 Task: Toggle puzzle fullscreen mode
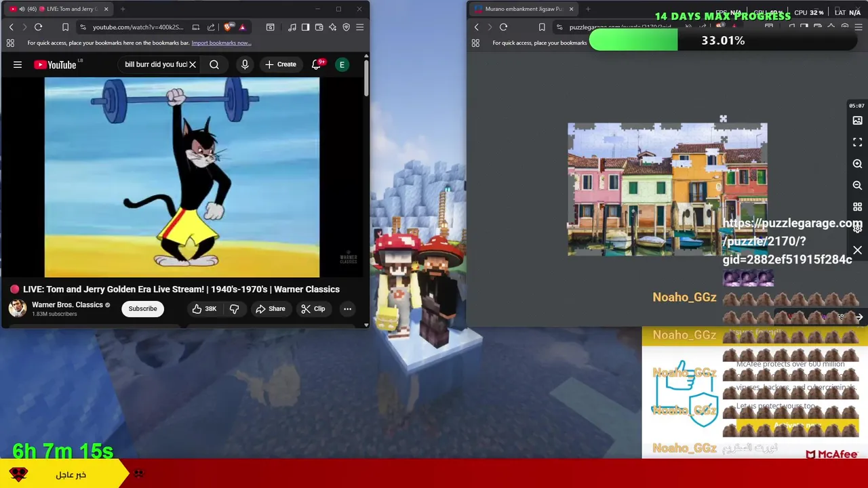coord(857,142)
